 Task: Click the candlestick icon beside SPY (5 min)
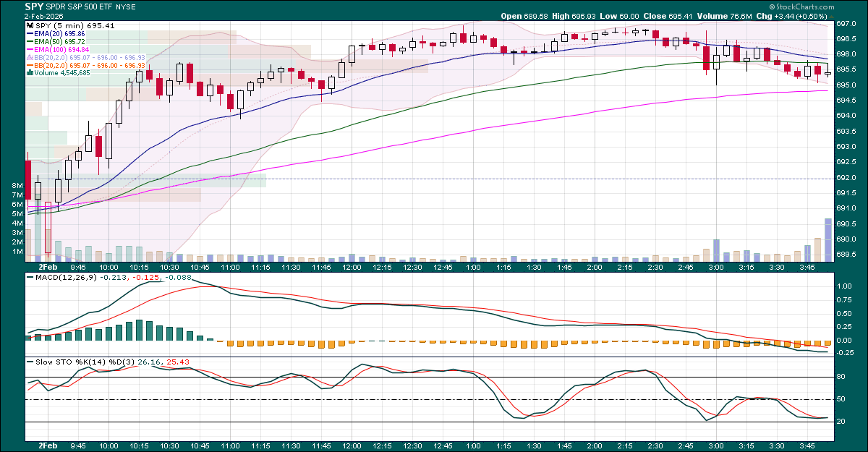coord(30,25)
